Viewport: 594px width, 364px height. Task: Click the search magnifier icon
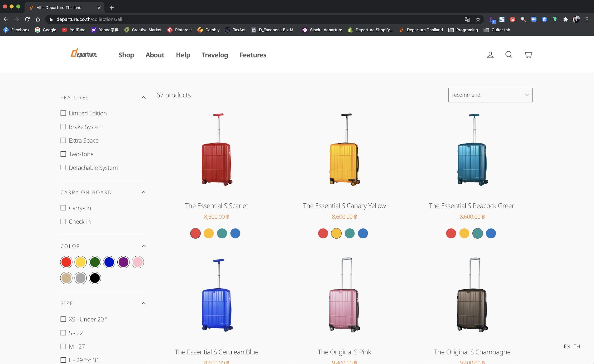click(509, 54)
